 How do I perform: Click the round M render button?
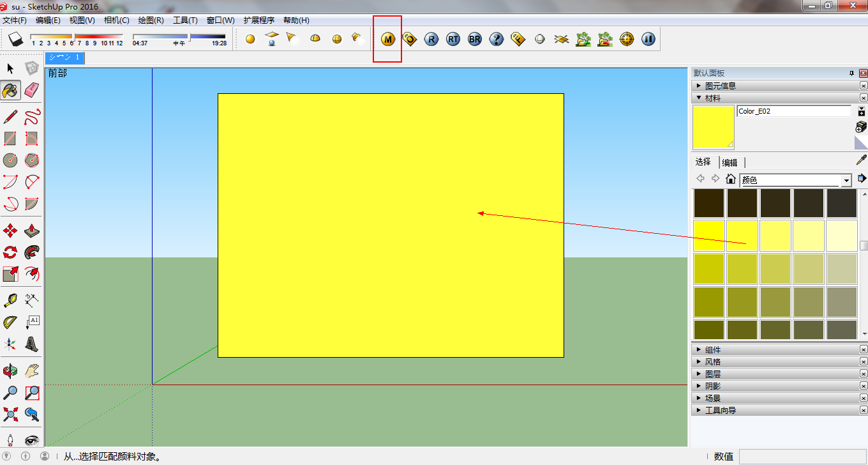tap(388, 39)
